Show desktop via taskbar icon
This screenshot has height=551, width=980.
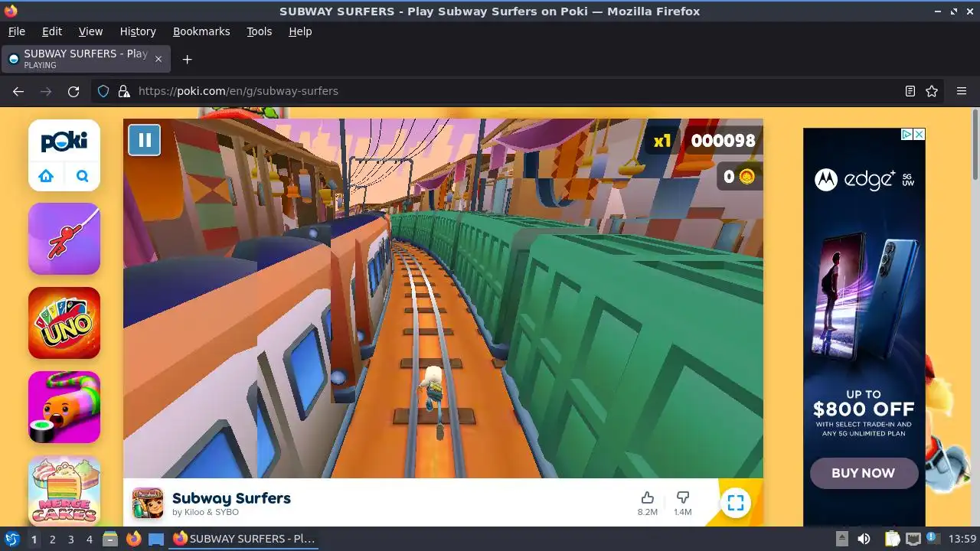point(156,539)
